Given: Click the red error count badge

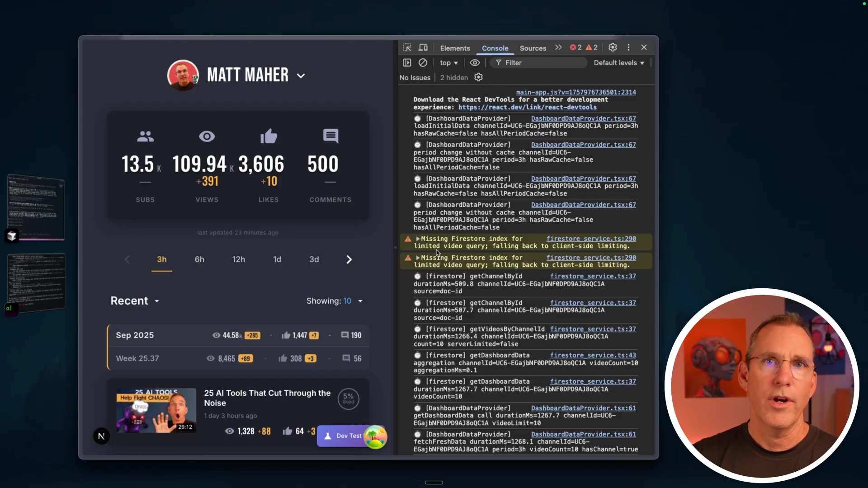Looking at the screenshot, I should pos(576,47).
